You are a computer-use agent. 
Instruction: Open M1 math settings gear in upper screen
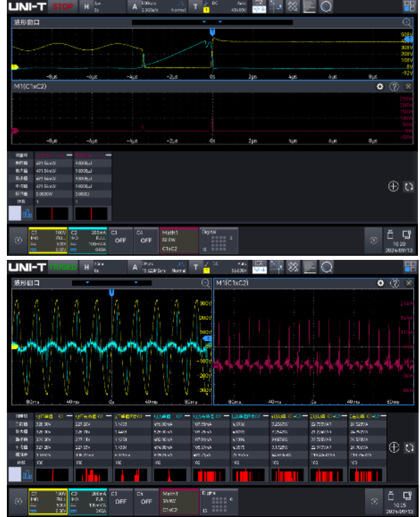click(380, 87)
